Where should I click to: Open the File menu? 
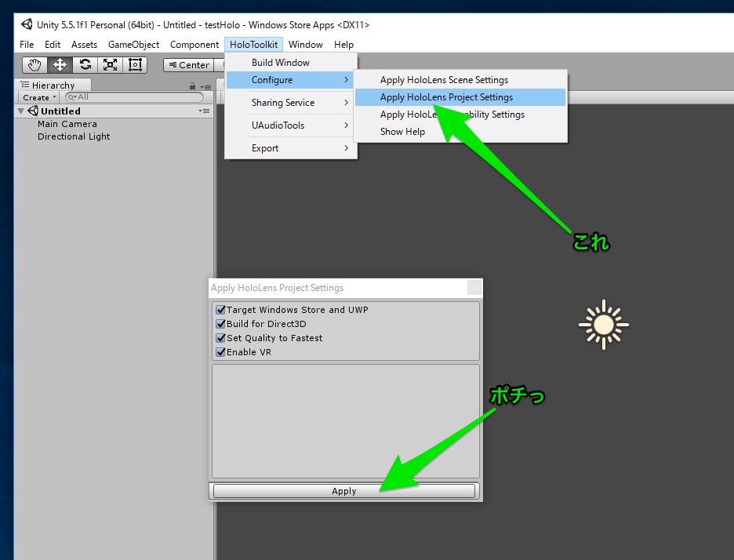(27, 45)
